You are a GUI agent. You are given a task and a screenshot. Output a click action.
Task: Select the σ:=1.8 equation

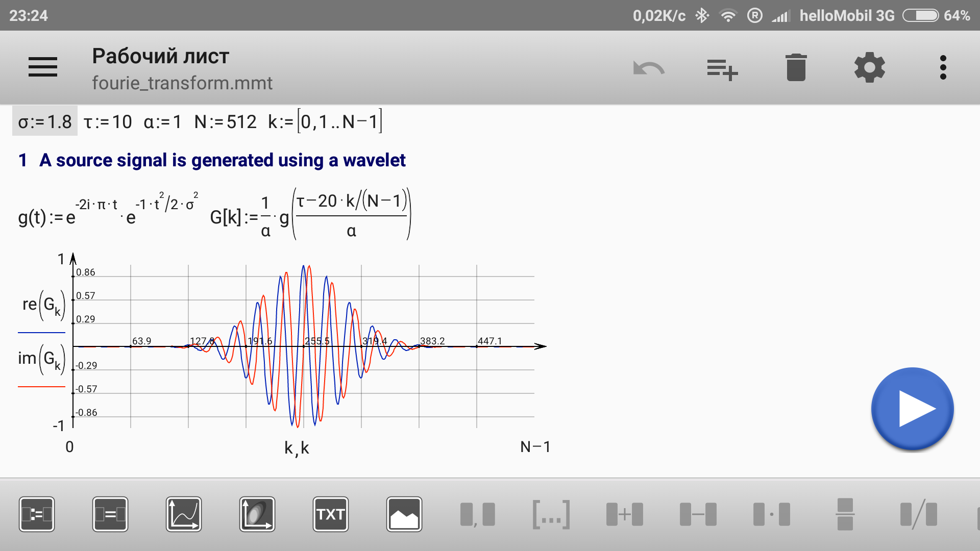[x=45, y=121]
